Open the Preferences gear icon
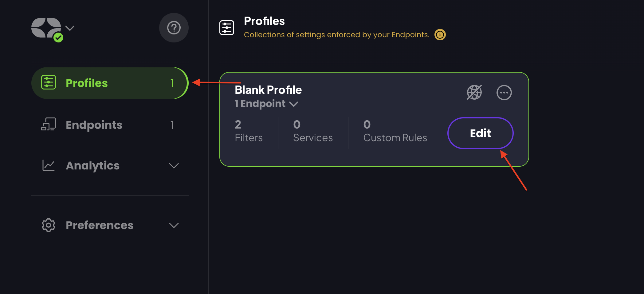 click(x=48, y=225)
